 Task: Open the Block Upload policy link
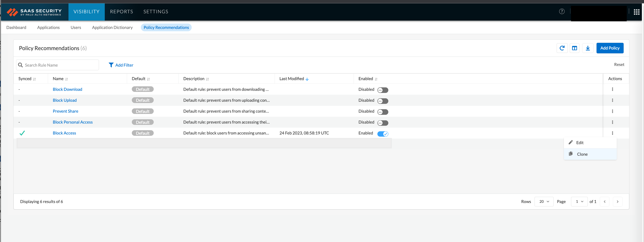click(64, 100)
